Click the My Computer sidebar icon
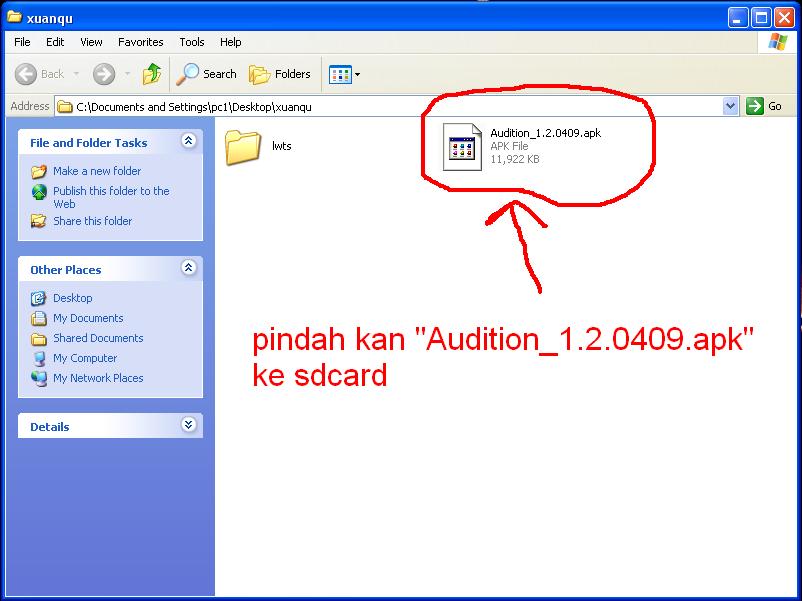Screen dimensions: 802x601 click(39, 358)
